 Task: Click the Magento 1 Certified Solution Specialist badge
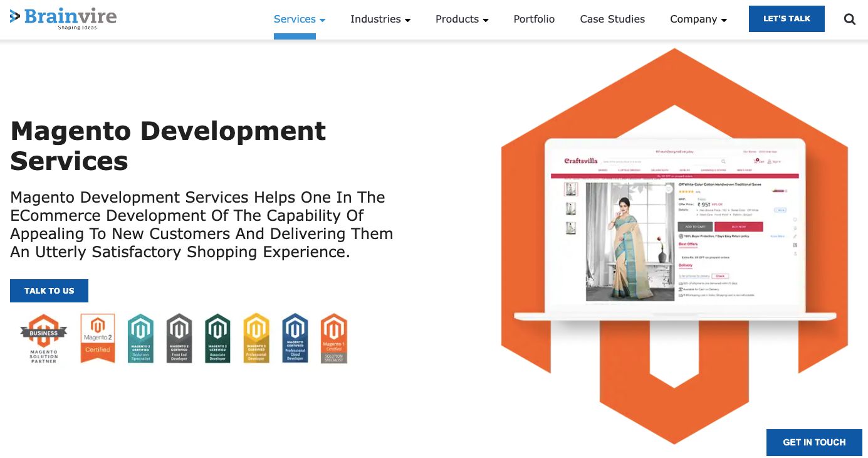point(333,338)
